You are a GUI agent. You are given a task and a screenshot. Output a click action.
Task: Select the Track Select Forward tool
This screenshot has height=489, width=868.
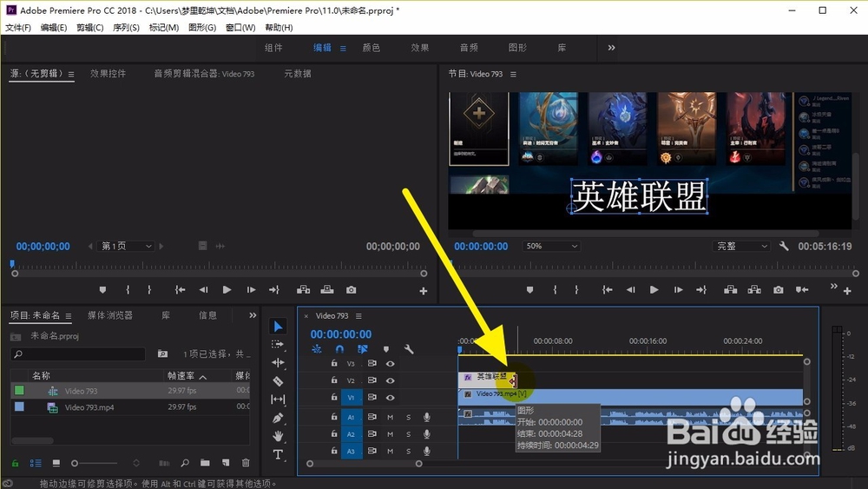tap(278, 345)
